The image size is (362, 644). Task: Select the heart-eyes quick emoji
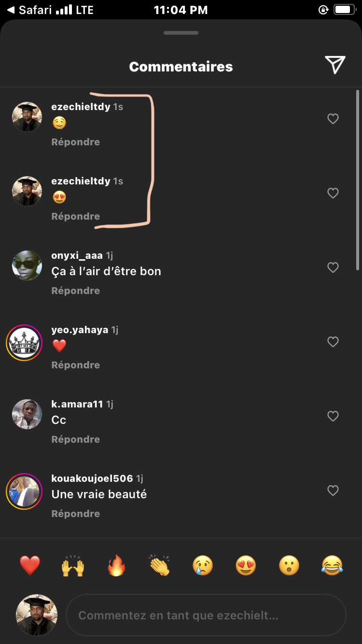pyautogui.click(x=246, y=565)
